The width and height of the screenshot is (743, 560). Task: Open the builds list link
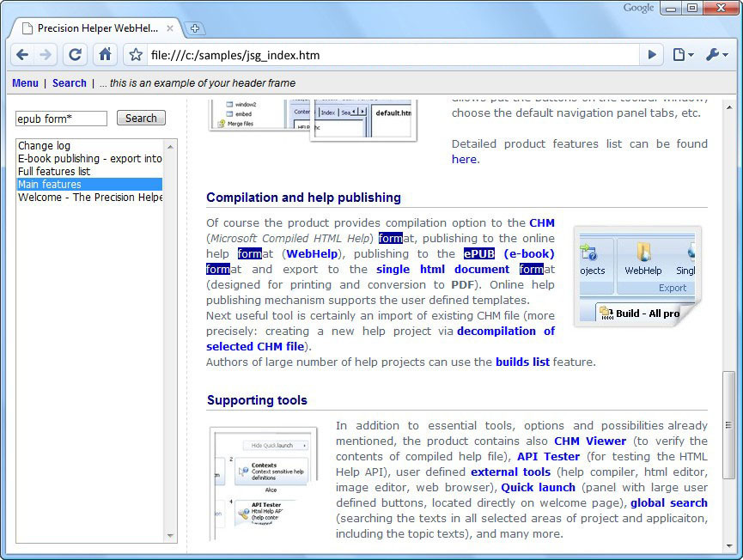522,362
